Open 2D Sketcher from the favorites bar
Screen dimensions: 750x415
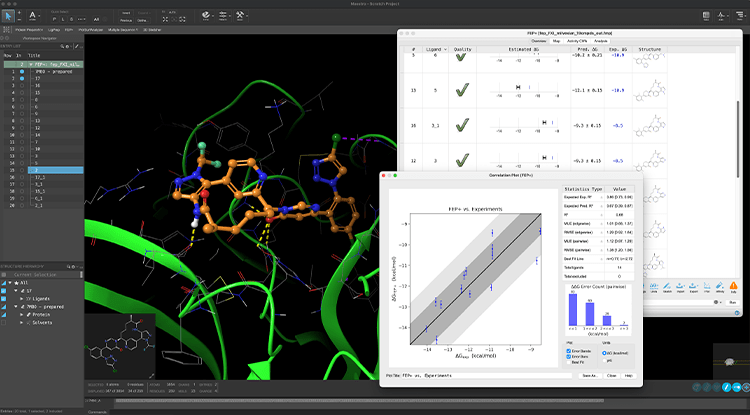point(152,30)
